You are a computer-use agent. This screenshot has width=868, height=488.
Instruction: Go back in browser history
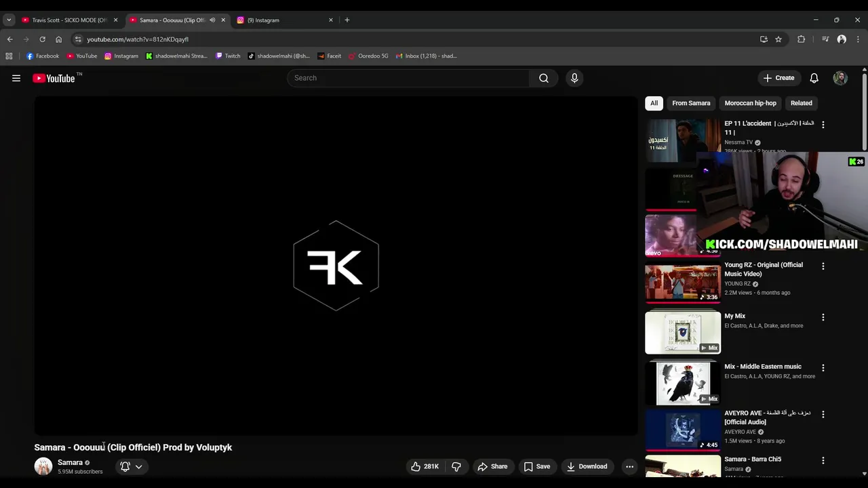coord(9,39)
